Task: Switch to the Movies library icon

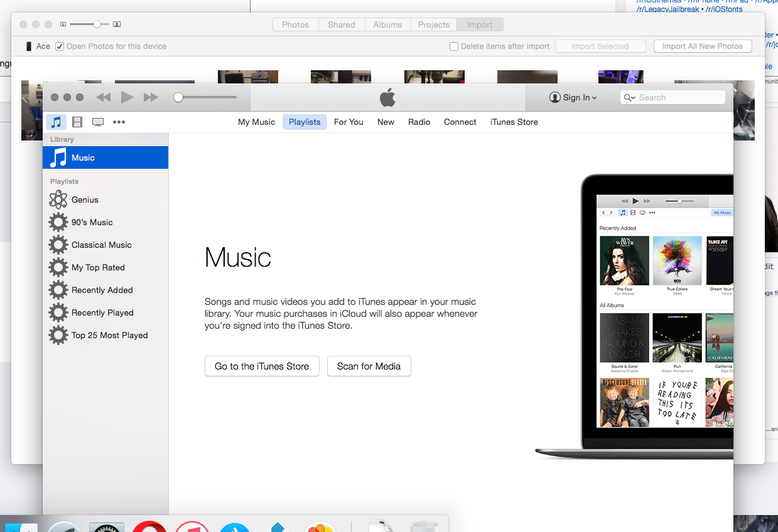Action: click(77, 122)
